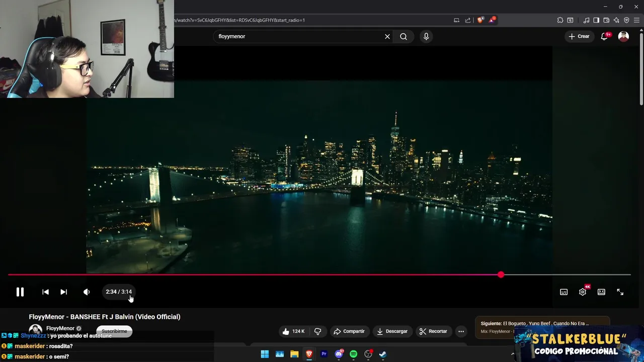The height and width of the screenshot is (362, 644).
Task: Toggle subtitles on the player
Action: click(564, 292)
